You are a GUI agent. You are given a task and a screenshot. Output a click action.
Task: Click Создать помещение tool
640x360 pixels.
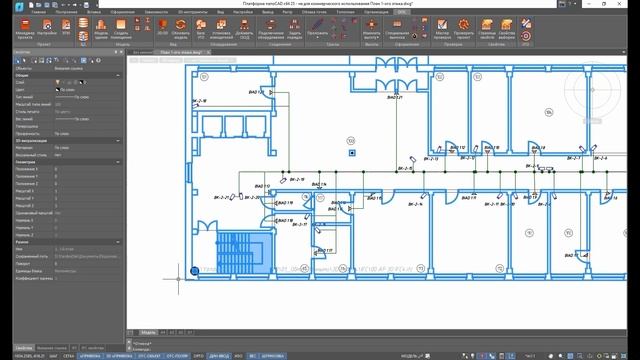click(121, 29)
